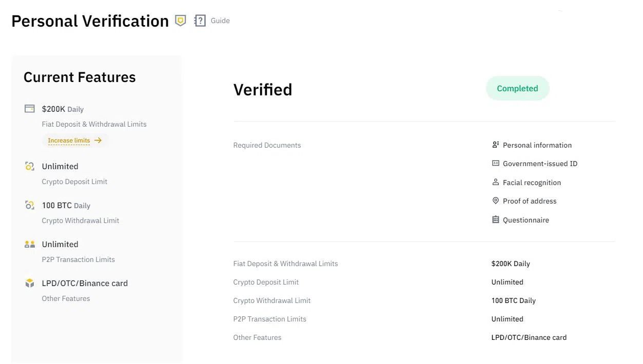643x364 pixels.
Task: Click the LPD/OTC/Binance card cube icon
Action: (30, 283)
